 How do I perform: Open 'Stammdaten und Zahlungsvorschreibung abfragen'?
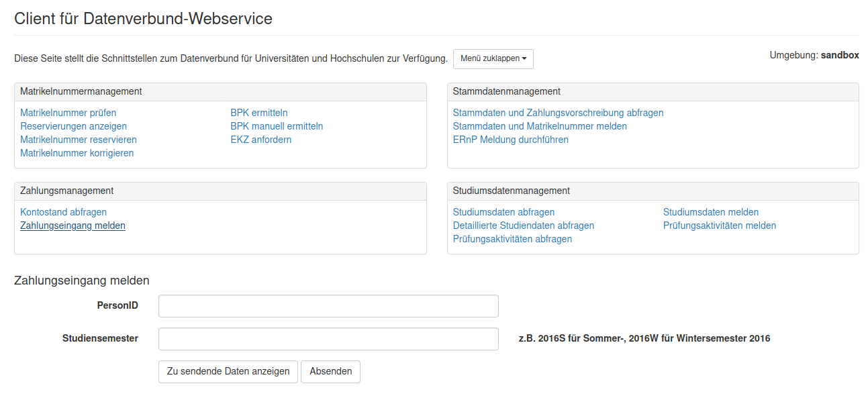pyautogui.click(x=558, y=113)
